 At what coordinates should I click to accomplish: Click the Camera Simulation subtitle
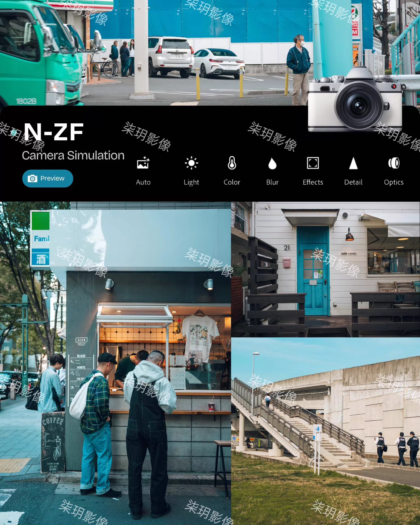(73, 155)
